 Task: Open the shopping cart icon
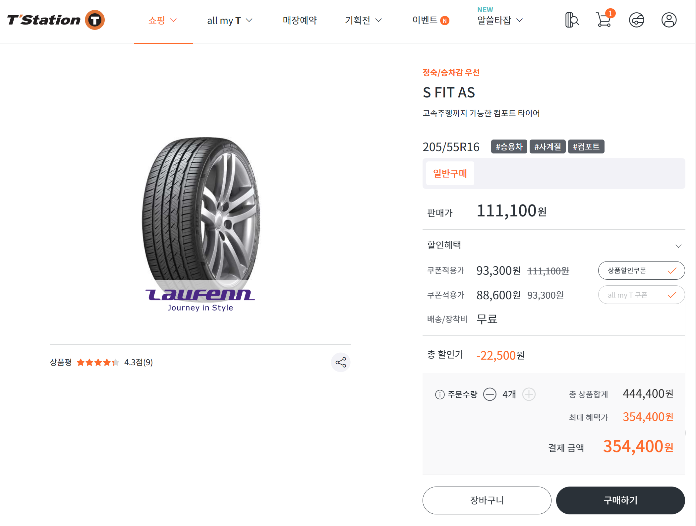click(x=604, y=20)
